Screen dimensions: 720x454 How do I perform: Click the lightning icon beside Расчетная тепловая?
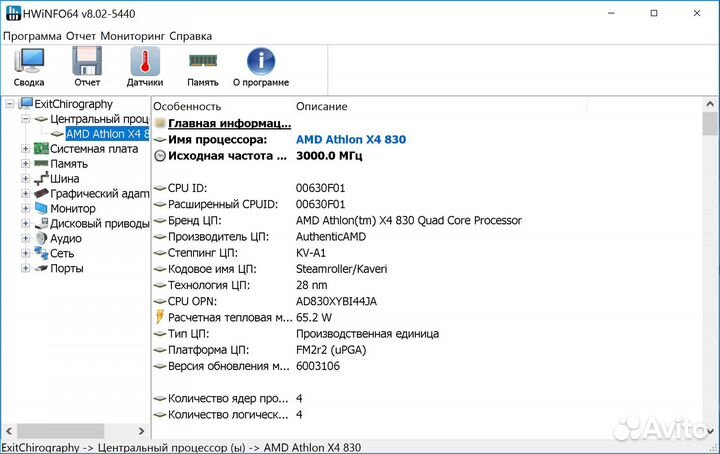(x=160, y=317)
